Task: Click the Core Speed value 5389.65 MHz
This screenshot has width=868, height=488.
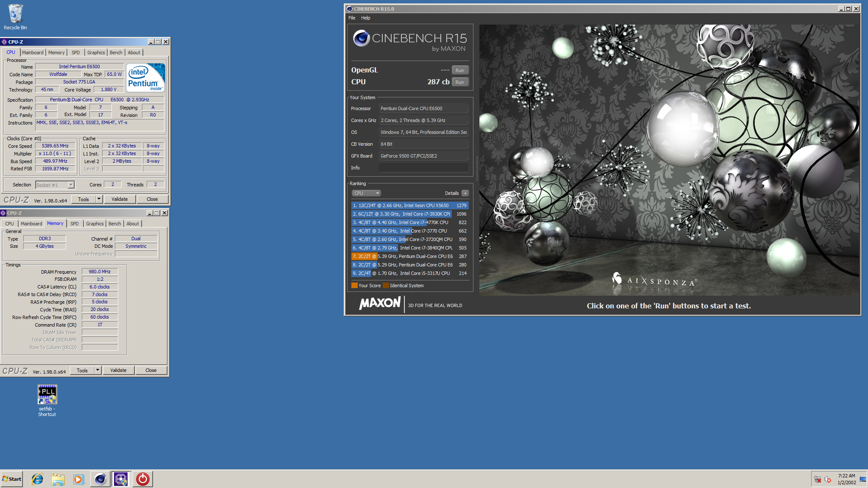Action: (55, 146)
